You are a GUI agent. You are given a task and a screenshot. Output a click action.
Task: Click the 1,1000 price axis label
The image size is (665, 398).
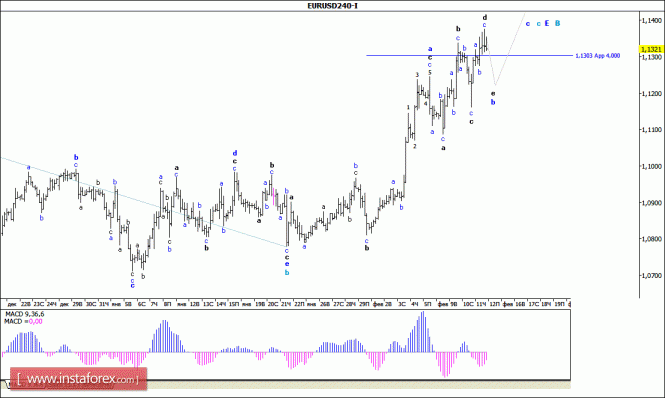click(651, 166)
